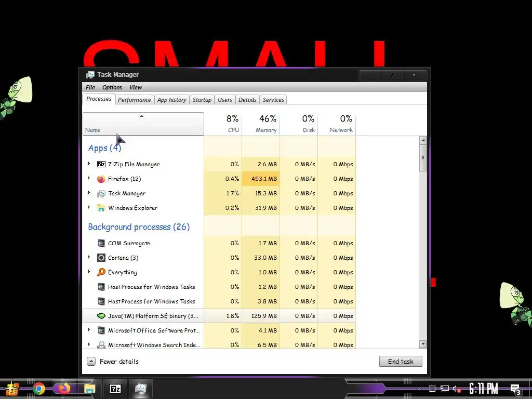The width and height of the screenshot is (532, 399).
Task: Sort by the Network column header
Action: [337, 124]
